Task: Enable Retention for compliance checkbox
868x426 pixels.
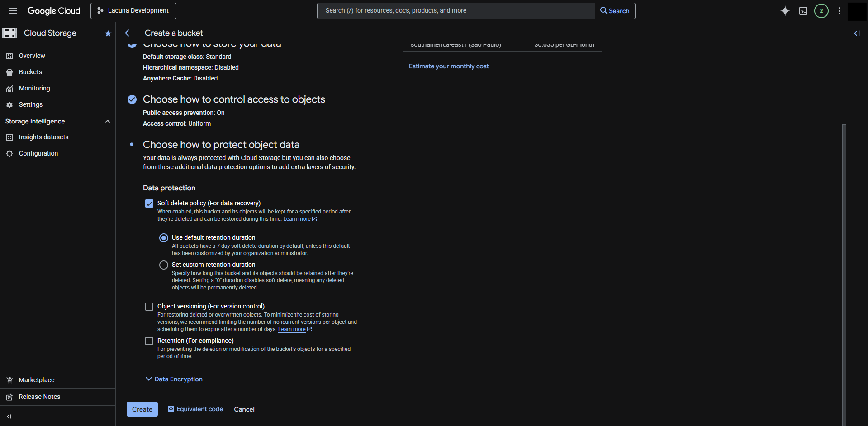Action: tap(149, 341)
